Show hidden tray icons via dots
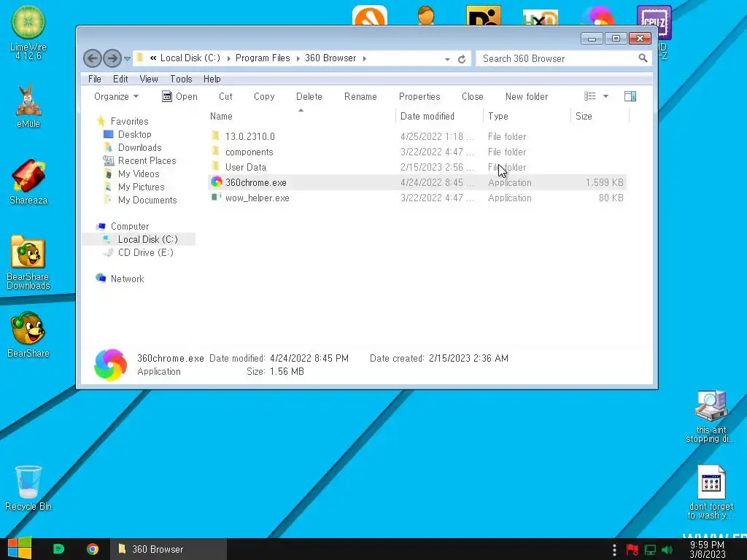This screenshot has height=560, width=747. (614, 550)
